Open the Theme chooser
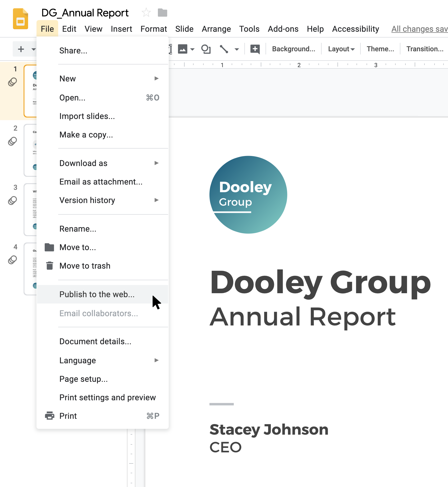 tap(380, 49)
